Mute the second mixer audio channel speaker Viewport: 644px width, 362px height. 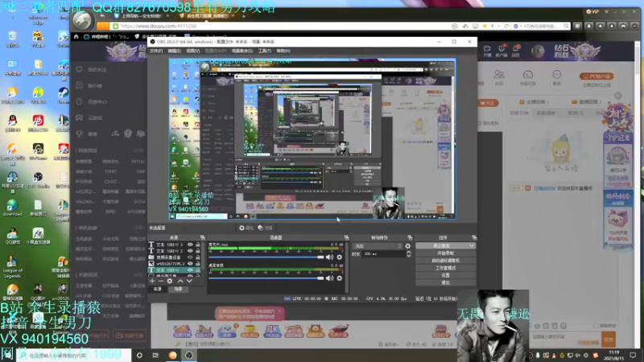coord(329,278)
